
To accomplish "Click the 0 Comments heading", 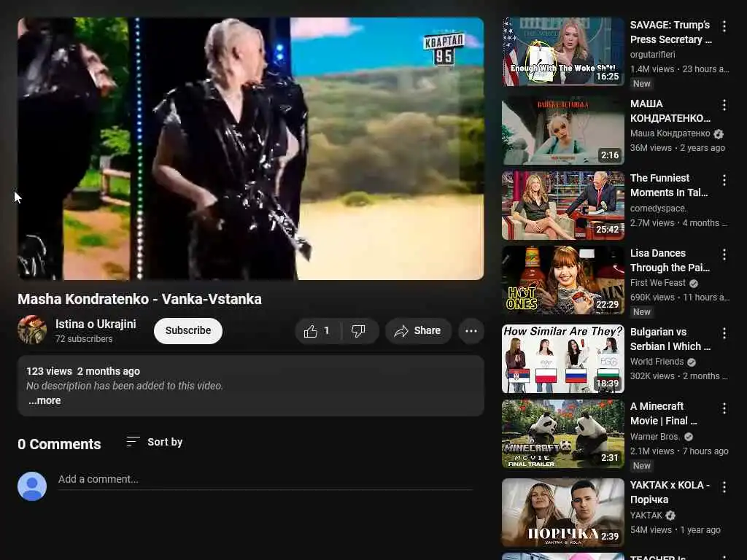I will [x=59, y=444].
